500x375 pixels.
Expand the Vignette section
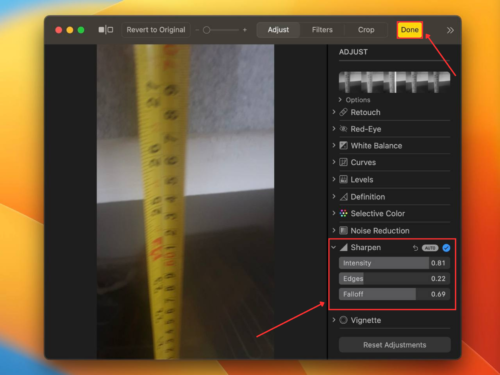[x=334, y=320]
